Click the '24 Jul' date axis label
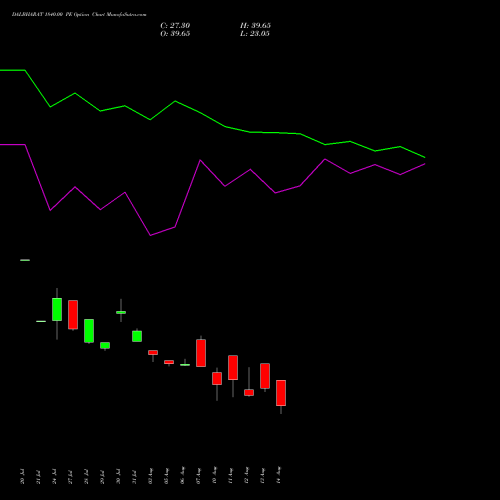The width and height of the screenshot is (500, 500). (x=54, y=477)
